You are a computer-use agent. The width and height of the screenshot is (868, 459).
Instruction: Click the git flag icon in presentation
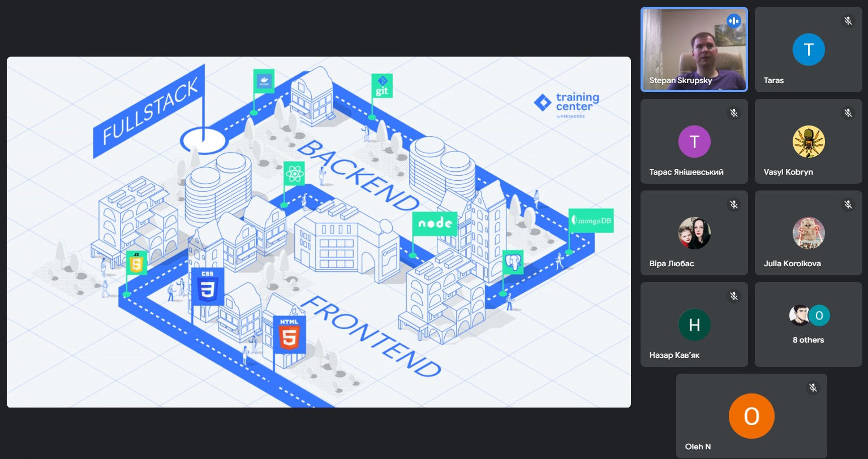381,86
